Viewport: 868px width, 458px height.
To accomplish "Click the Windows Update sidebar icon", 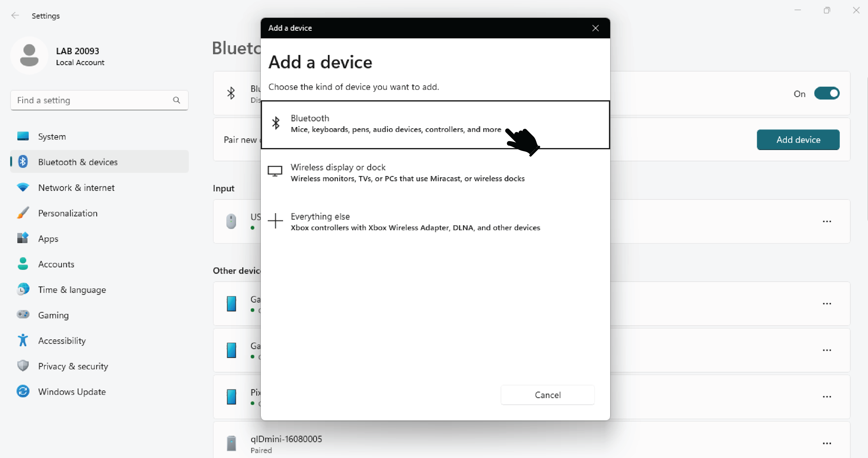I will [x=23, y=391].
